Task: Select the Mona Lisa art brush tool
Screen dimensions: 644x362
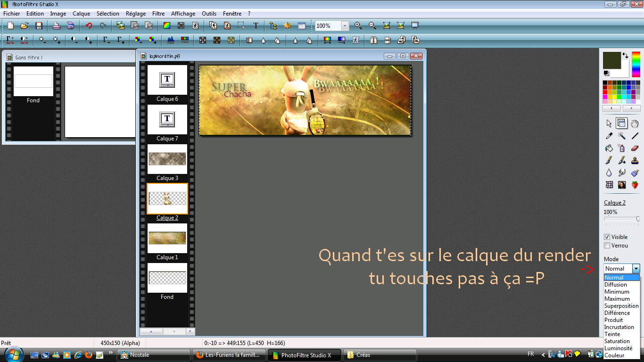Action: [x=621, y=185]
